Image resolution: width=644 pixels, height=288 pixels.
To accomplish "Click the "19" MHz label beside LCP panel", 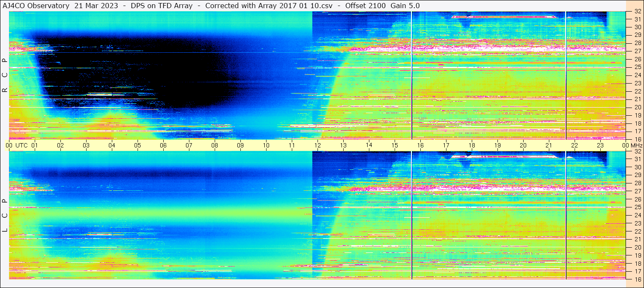I will [x=637, y=255].
